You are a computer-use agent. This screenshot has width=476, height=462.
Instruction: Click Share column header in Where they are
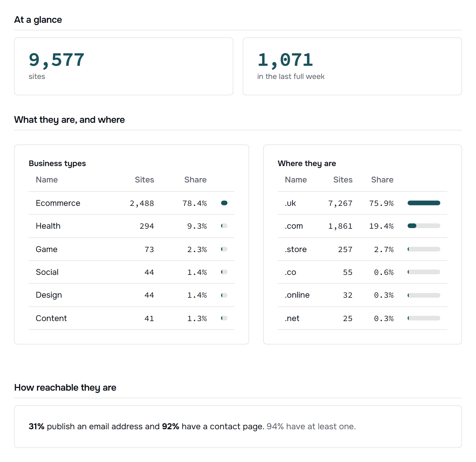[382, 180]
